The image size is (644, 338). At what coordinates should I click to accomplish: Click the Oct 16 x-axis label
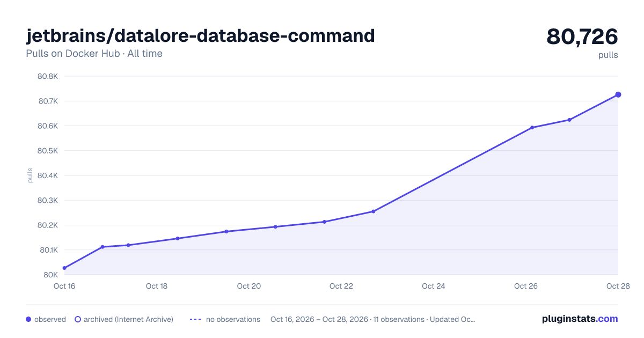[64, 286]
